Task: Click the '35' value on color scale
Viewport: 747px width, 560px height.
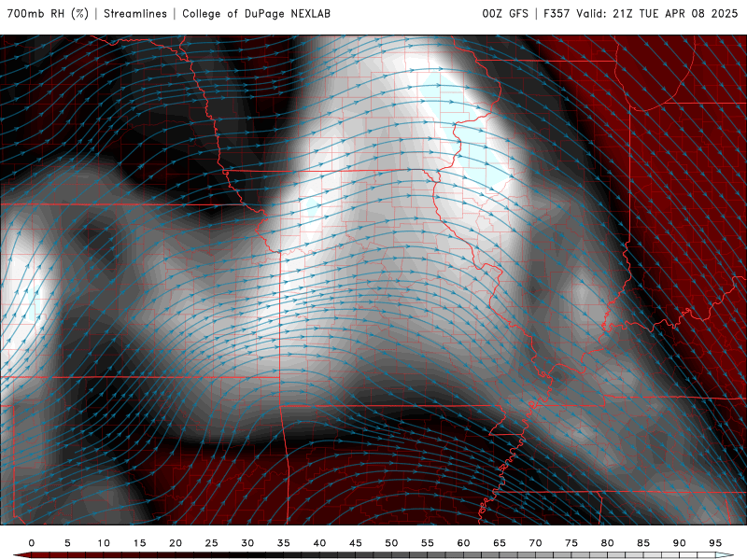Action: click(284, 543)
